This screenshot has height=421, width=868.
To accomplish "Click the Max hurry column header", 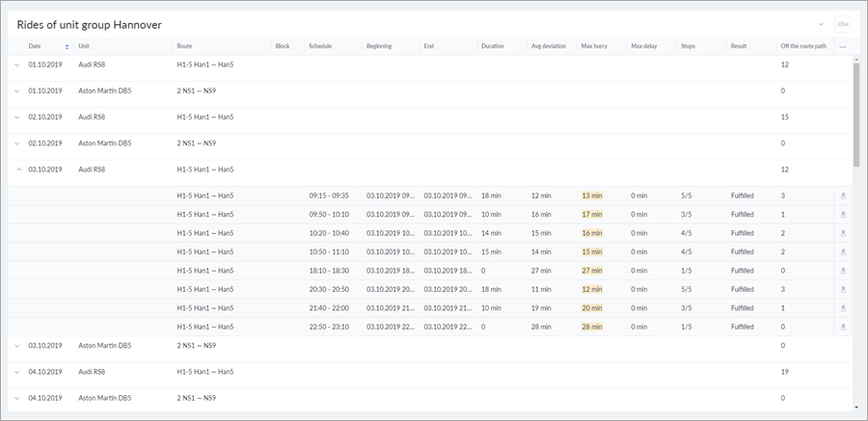I will click(x=593, y=46).
